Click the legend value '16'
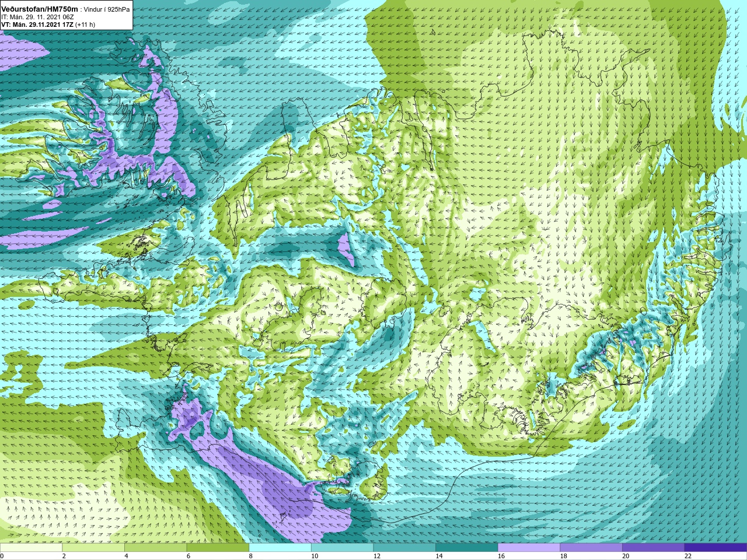The width and height of the screenshot is (747, 560). (x=501, y=556)
